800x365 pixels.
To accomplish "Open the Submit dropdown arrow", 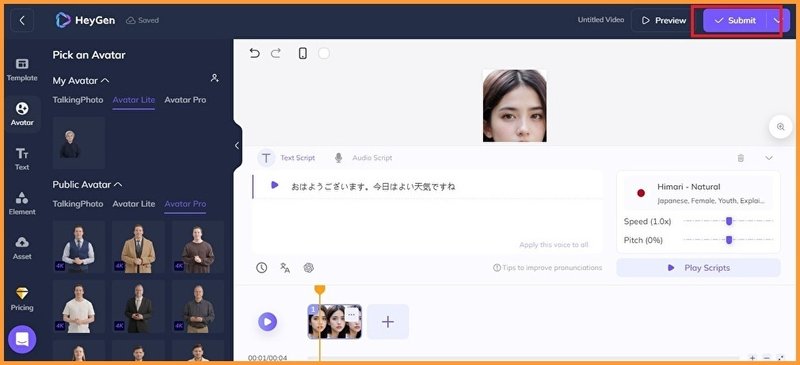I will point(777,20).
